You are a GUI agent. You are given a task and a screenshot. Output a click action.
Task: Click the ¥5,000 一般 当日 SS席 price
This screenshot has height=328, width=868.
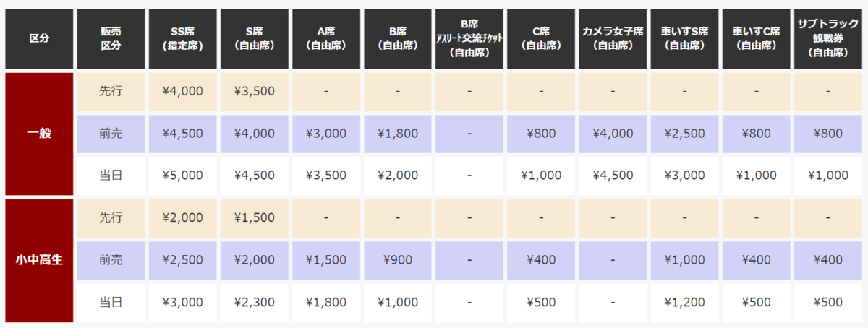[x=182, y=176]
